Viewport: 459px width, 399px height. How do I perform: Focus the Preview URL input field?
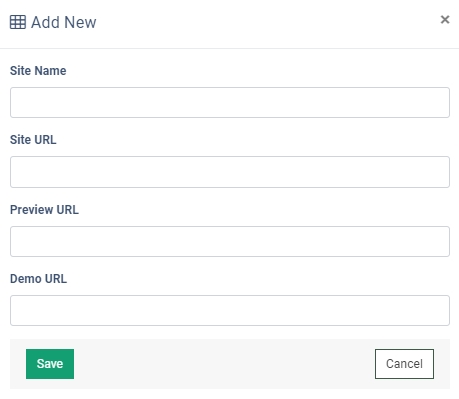pyautogui.click(x=230, y=241)
